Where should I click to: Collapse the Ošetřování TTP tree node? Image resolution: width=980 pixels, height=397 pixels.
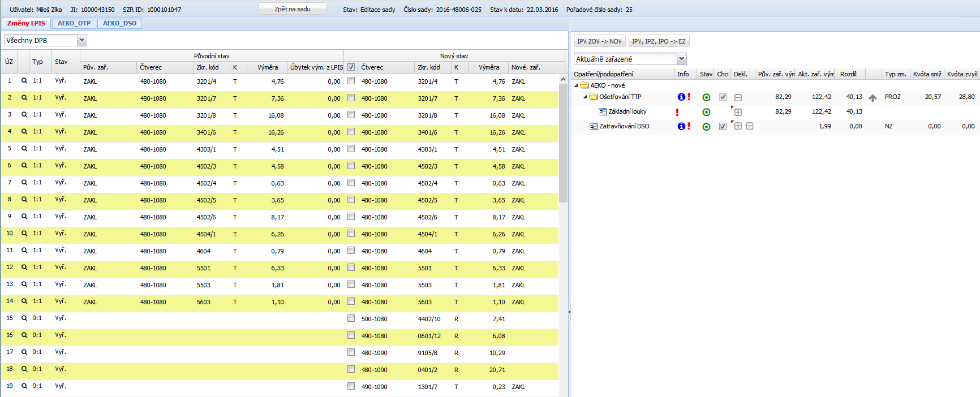586,97
